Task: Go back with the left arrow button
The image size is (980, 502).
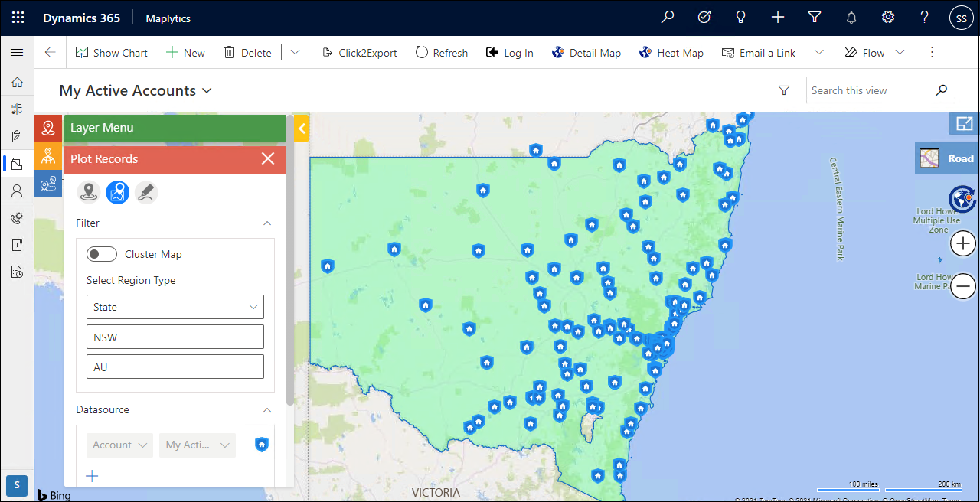Action: click(51, 53)
